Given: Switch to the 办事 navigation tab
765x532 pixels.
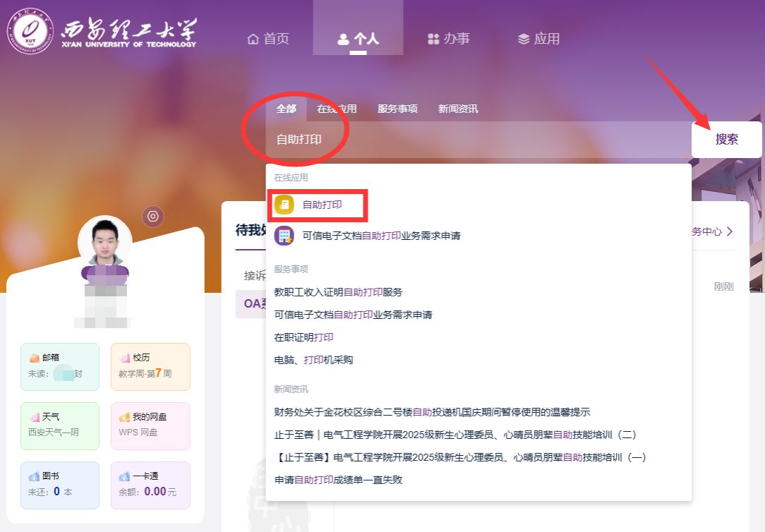Looking at the screenshot, I should tap(449, 39).
